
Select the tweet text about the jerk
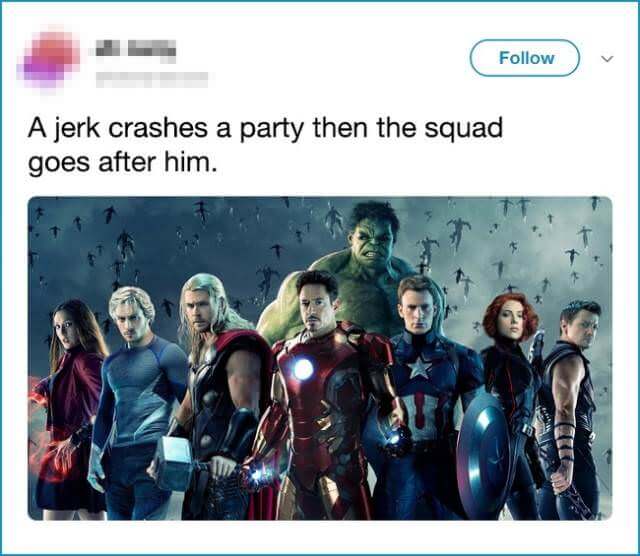pyautogui.click(x=265, y=145)
